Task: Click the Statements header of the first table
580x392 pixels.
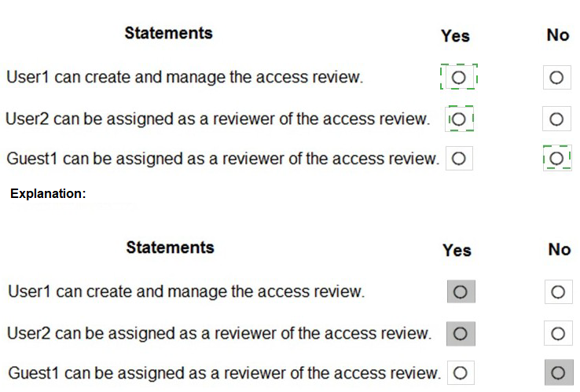Action: [x=168, y=33]
